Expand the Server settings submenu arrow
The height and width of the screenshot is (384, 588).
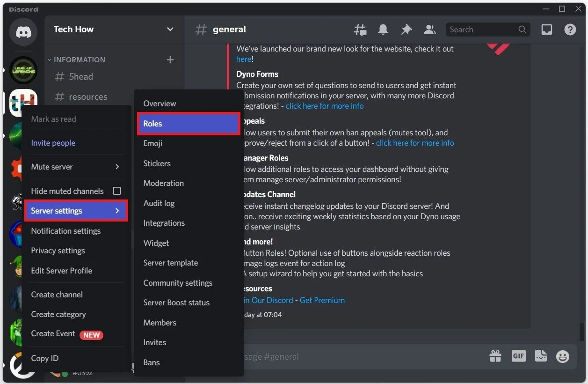pos(117,211)
